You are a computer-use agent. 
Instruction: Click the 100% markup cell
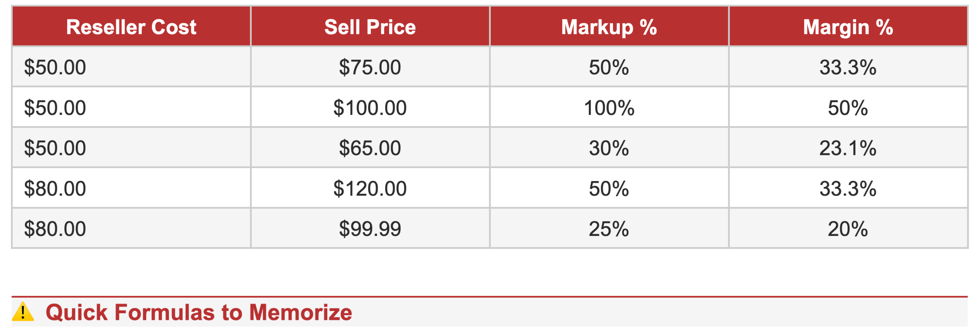pyautogui.click(x=609, y=108)
